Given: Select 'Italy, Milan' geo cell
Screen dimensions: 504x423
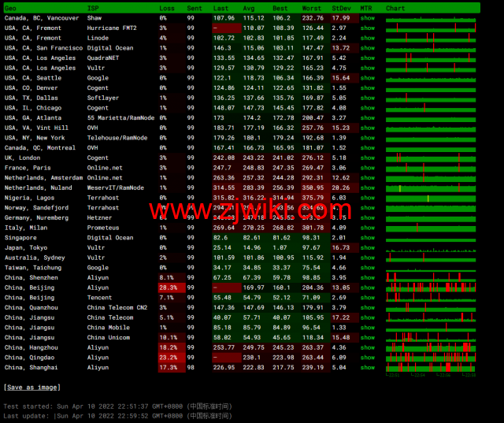Looking at the screenshot, I should pos(26,228).
